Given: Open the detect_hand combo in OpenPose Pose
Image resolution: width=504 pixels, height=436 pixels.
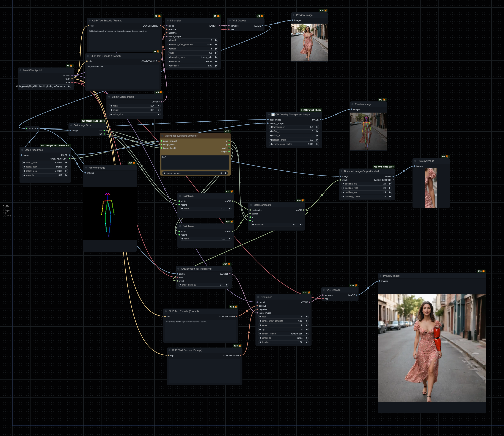Looking at the screenshot, I should pos(45,163).
